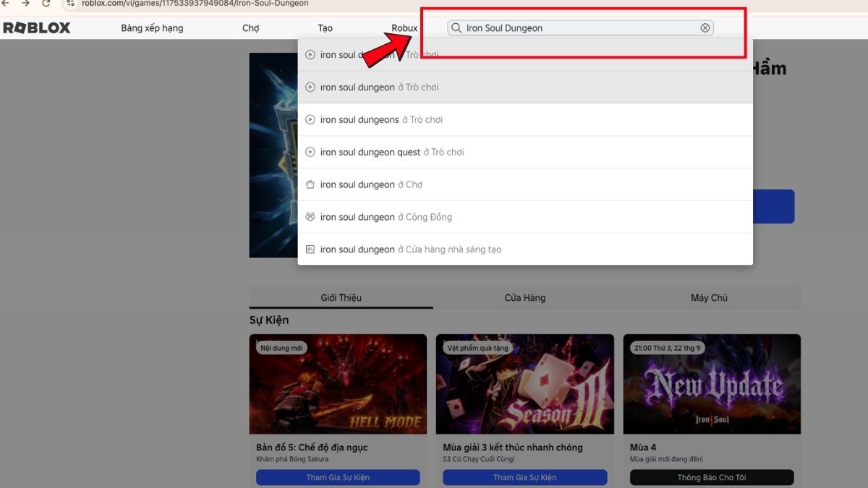Click play icon of 'iron soul dungeon quest' row
The height and width of the screenshot is (488, 868).
[310, 153]
